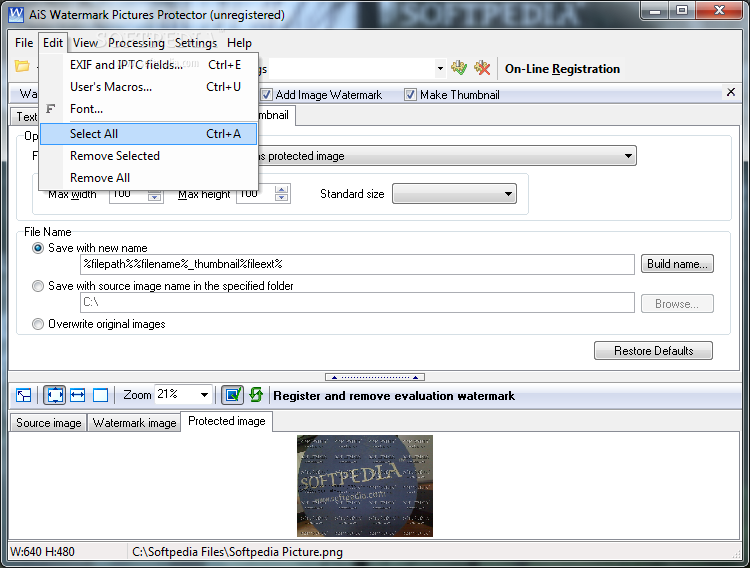Switch to Protected image tab
750x568 pixels.
pyautogui.click(x=227, y=421)
